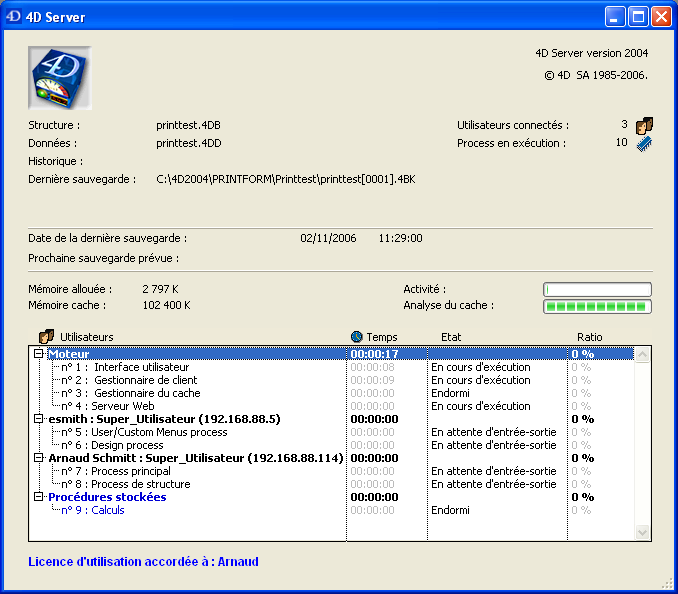Click the running processes chip icon
678x594 pixels.
coord(644,143)
